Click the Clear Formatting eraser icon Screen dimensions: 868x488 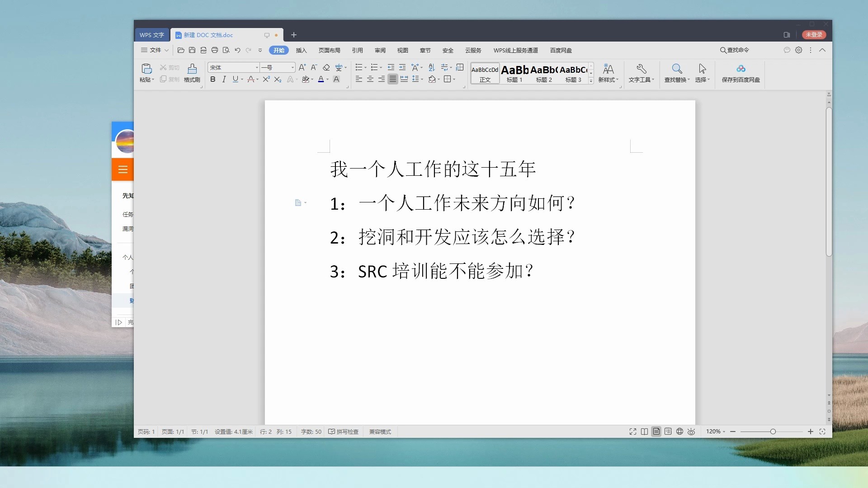click(x=326, y=67)
